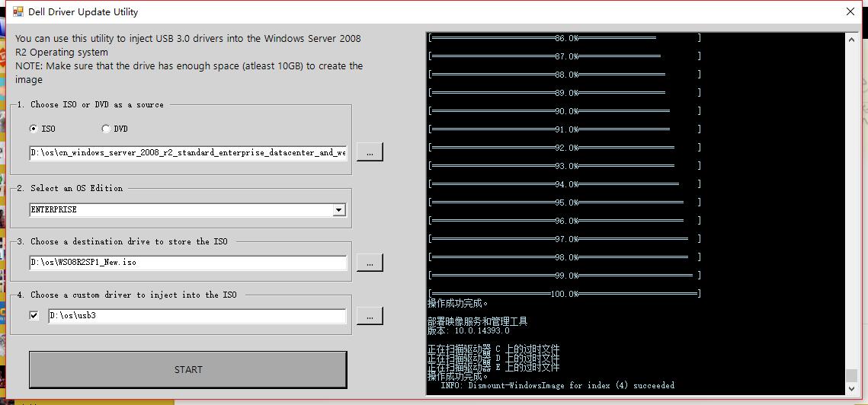Click the '2. Select an OS Edition' label

[70, 188]
